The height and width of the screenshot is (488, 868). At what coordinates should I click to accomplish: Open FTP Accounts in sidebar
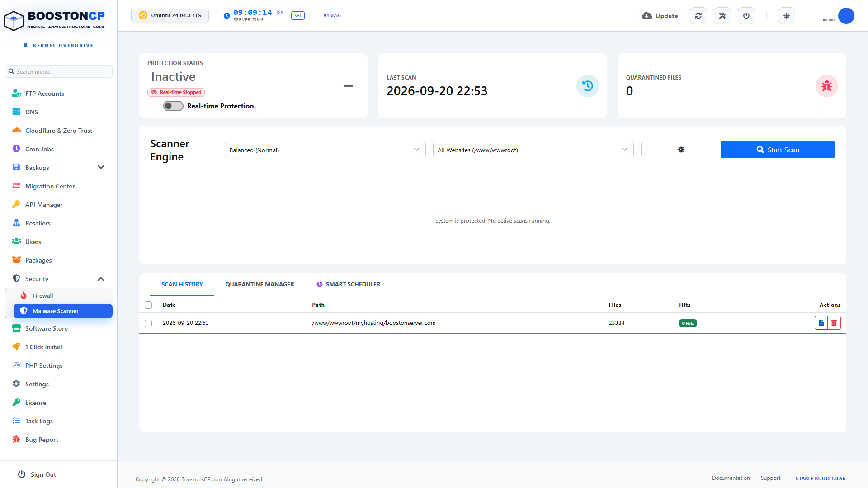point(59,94)
